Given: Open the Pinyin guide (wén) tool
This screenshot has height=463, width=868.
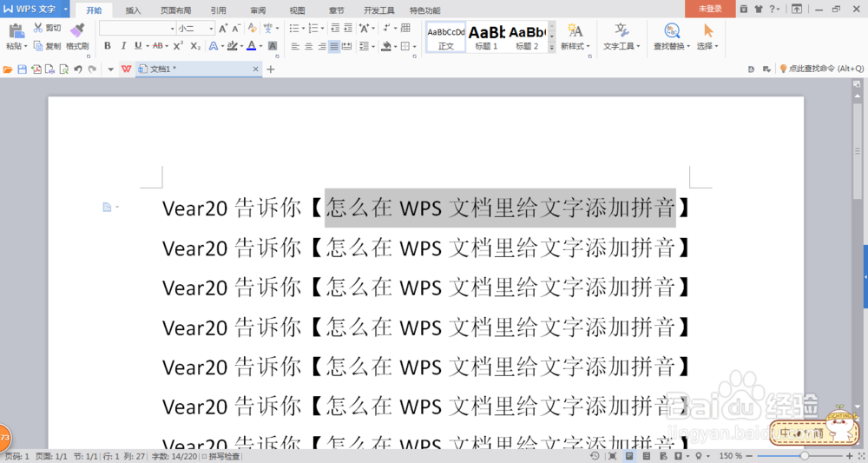Looking at the screenshot, I should point(268,29).
